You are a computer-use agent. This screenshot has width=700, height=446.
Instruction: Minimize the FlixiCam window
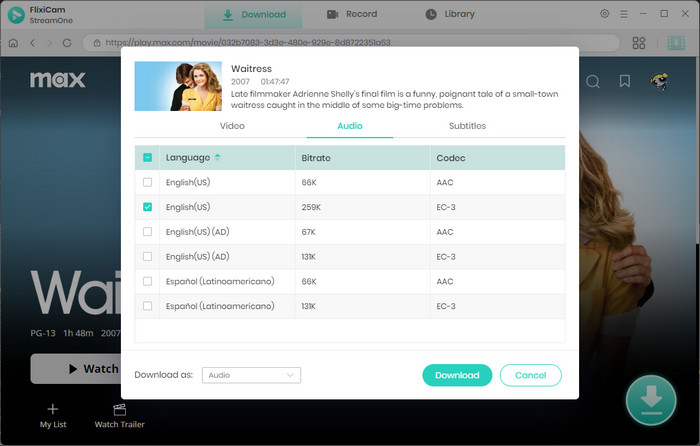point(643,14)
